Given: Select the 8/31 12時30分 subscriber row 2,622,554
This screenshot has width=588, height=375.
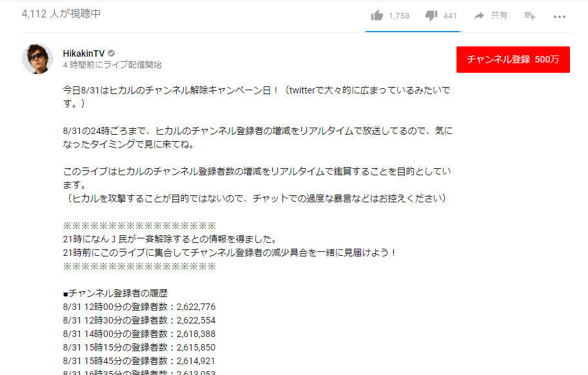Looking at the screenshot, I should pos(139,320).
